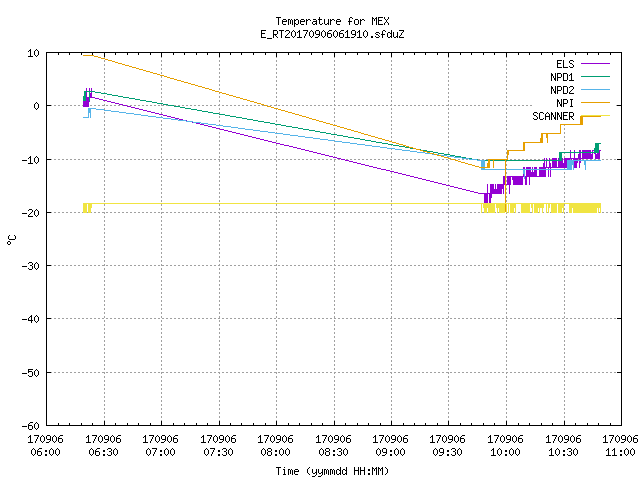Click the °C y-axis unit label
Screen dimensions: 640x480
click(11, 240)
